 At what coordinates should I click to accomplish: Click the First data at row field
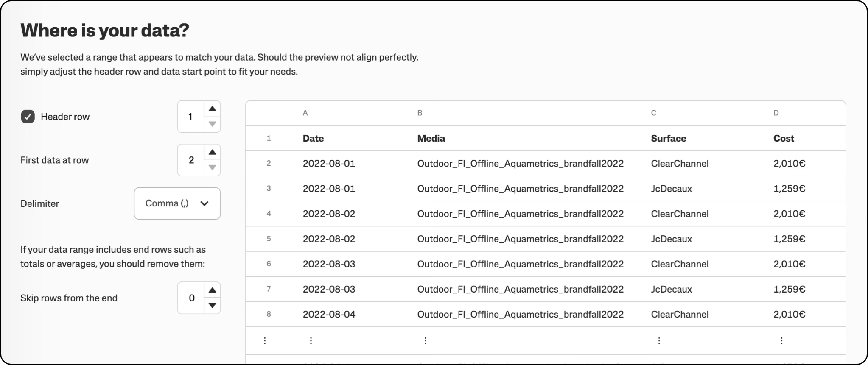point(191,160)
